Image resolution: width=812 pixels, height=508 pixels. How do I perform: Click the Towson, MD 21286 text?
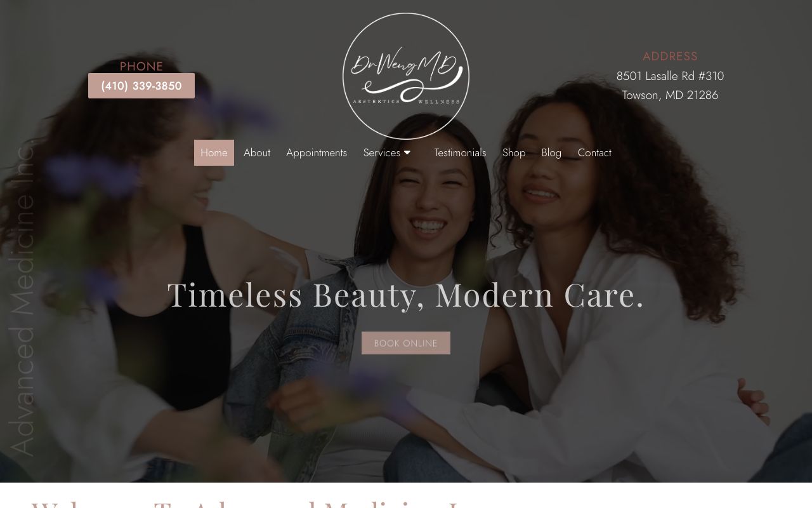(x=670, y=95)
